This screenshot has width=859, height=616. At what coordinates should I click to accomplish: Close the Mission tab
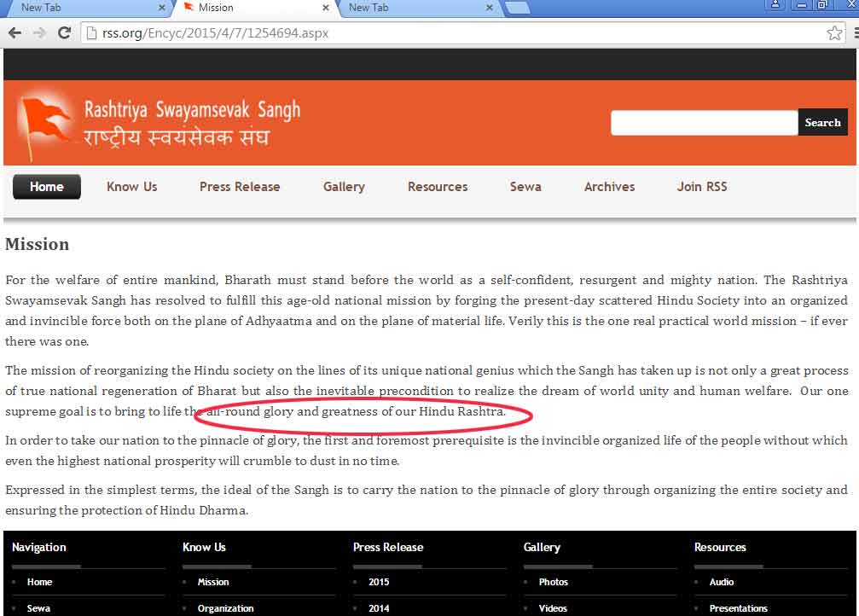coord(325,8)
